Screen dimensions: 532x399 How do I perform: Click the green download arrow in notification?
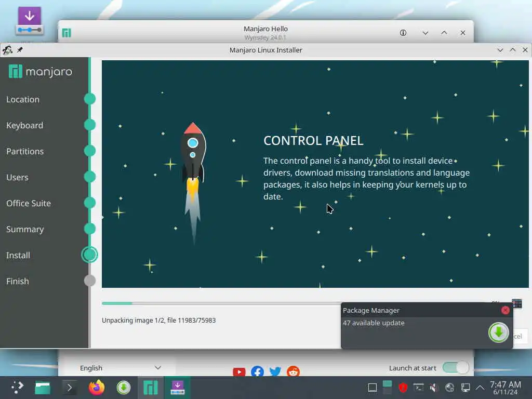tap(498, 332)
